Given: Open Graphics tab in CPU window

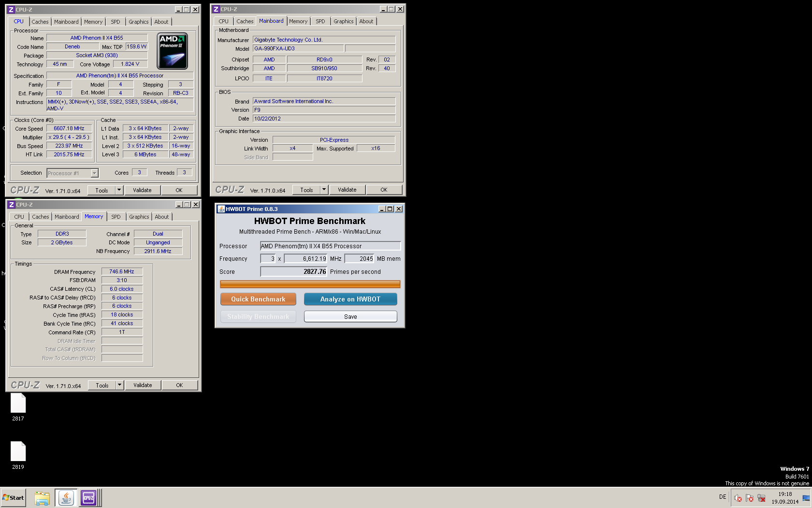Looking at the screenshot, I should (x=139, y=22).
